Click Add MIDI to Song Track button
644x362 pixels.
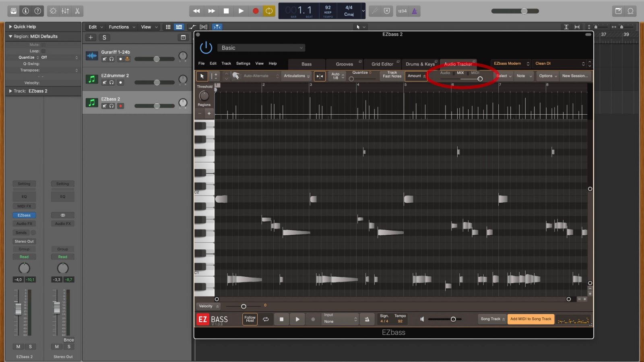[530, 319]
